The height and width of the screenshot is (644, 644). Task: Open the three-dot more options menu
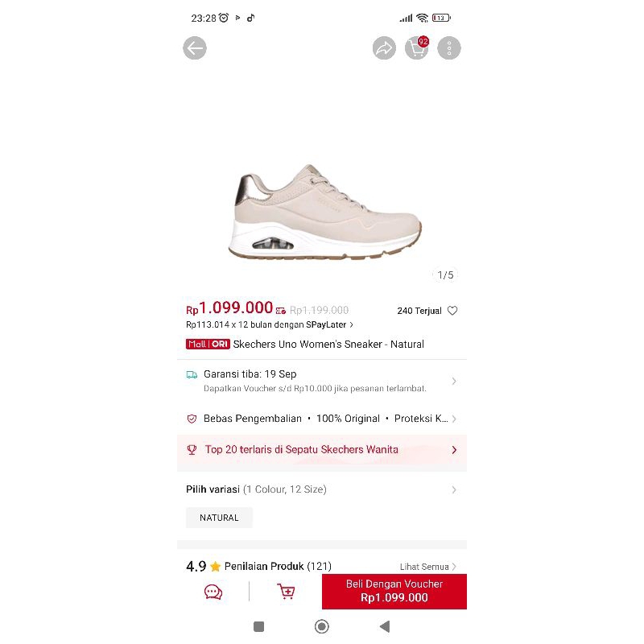tap(449, 48)
